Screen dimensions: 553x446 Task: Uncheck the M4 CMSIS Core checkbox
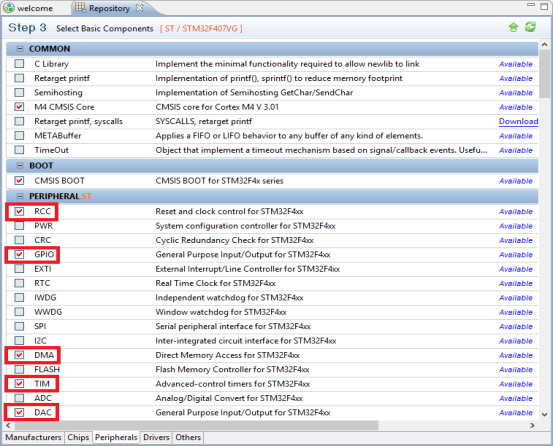point(19,107)
